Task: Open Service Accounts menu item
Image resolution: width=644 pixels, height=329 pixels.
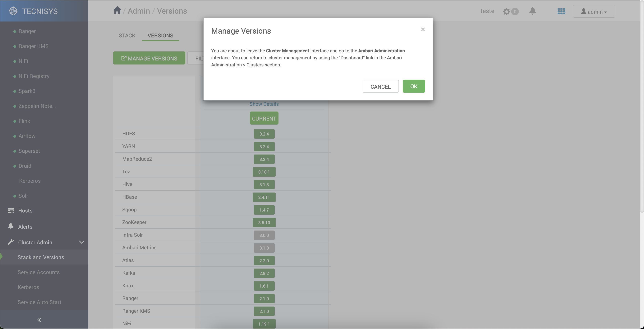Action: [39, 272]
